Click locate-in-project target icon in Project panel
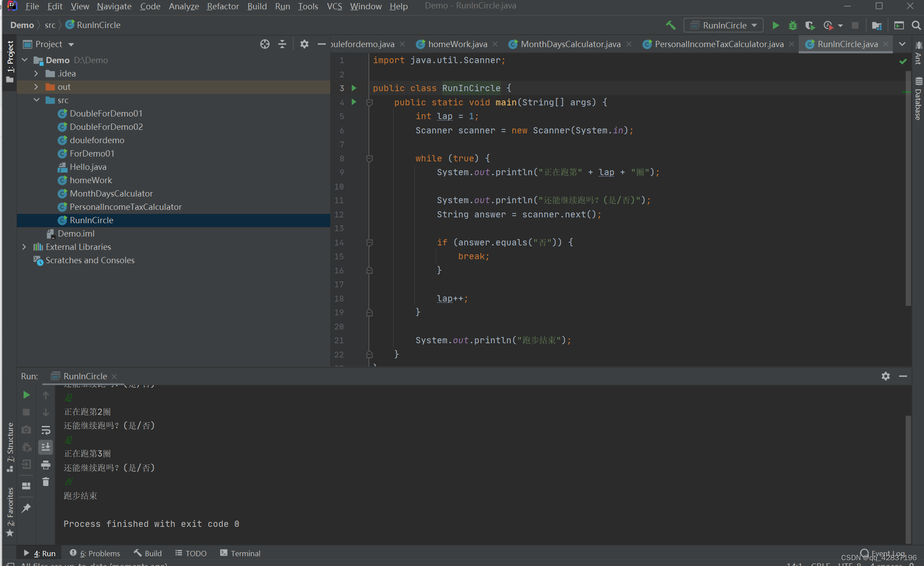 tap(265, 44)
